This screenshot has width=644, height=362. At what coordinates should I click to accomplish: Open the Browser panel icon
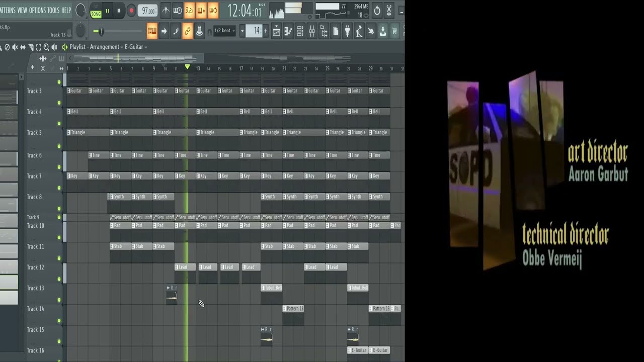pyautogui.click(x=324, y=31)
